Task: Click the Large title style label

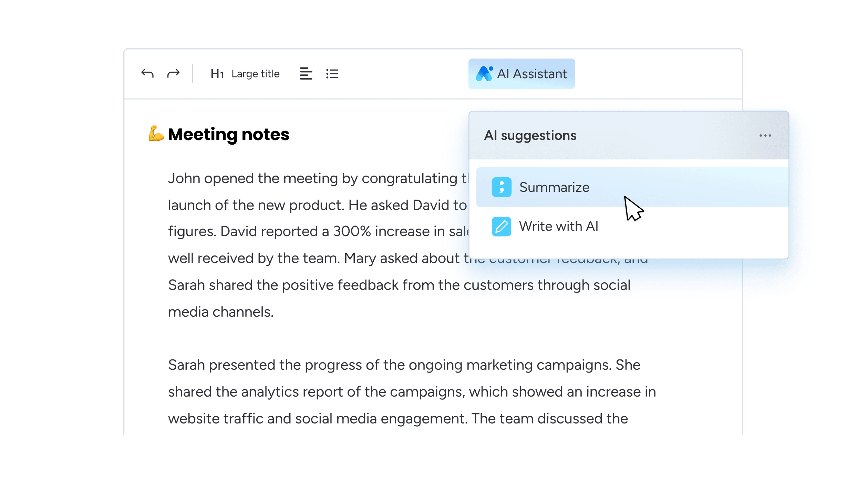Action: tap(256, 73)
